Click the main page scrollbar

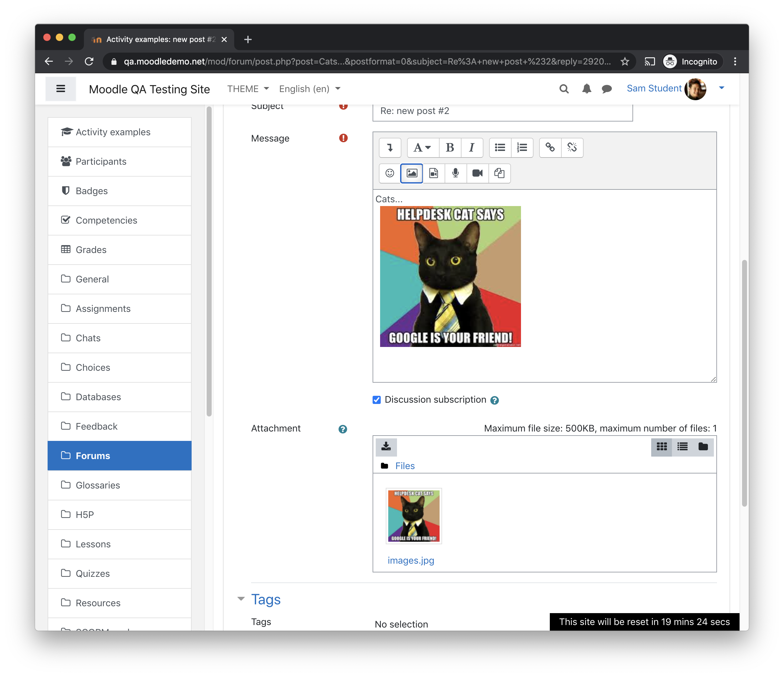pyautogui.click(x=744, y=383)
